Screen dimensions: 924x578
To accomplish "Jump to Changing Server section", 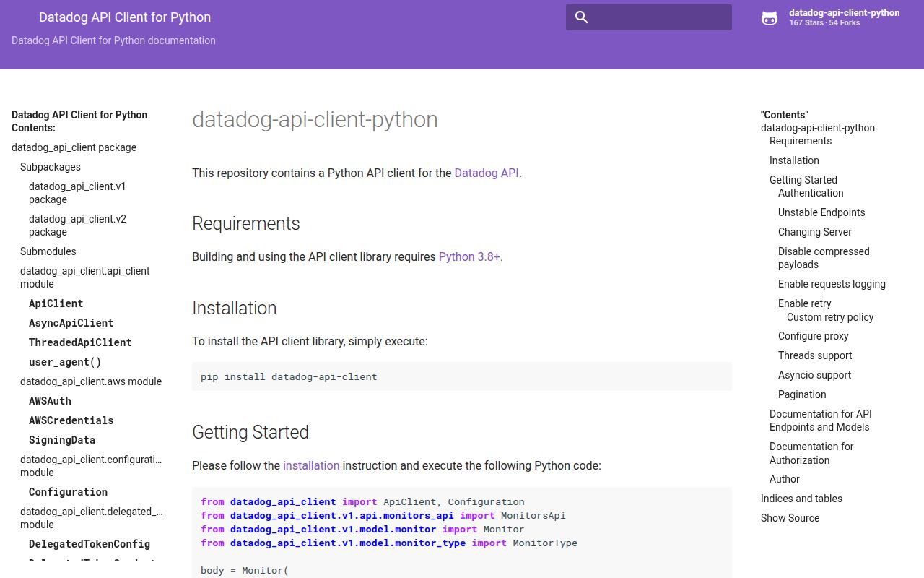I will coord(815,232).
